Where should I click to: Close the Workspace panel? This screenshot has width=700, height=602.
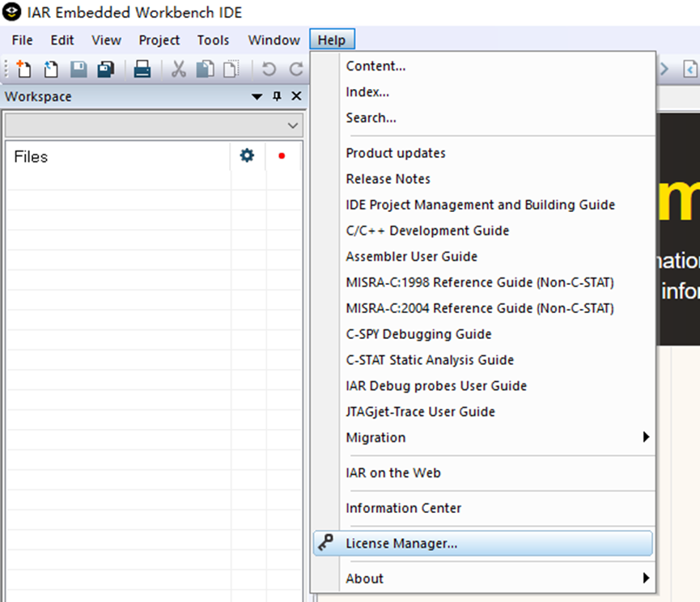point(296,96)
